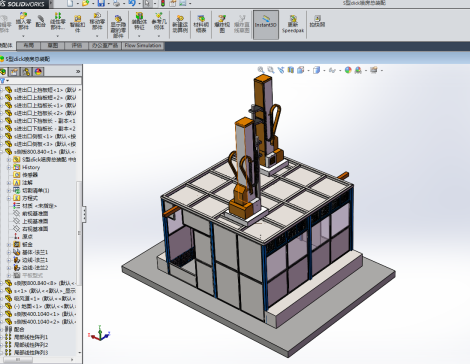Open Bill of Materials (材料明细表) tool
This screenshot has height=364, width=470.
coord(201,24)
